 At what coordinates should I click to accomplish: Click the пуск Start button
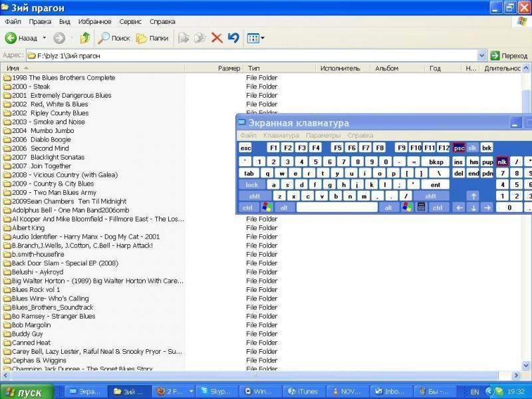tap(27, 392)
